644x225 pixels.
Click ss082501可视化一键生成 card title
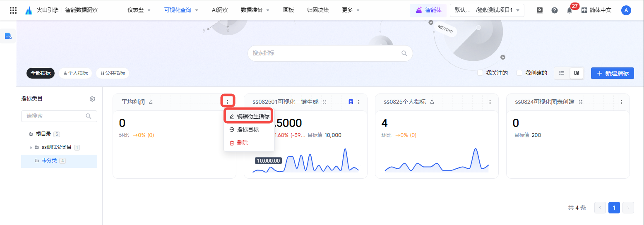coord(286,102)
